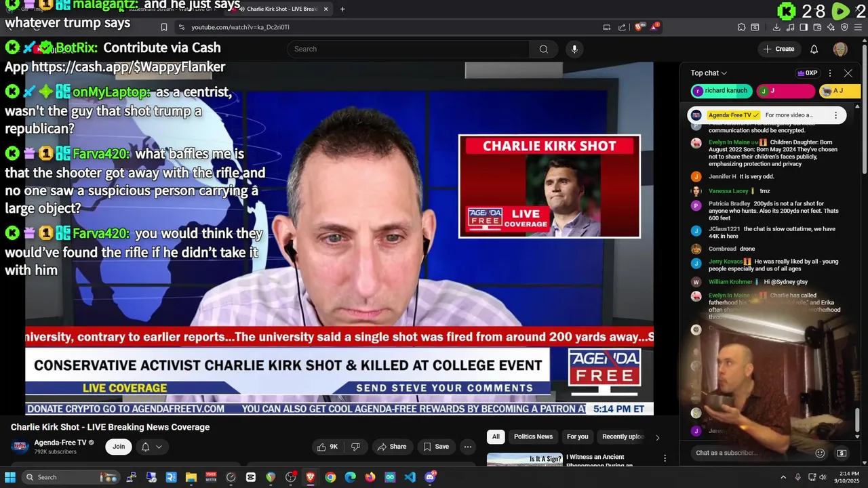
Task: Launch Visual Studio Code from taskbar
Action: click(410, 477)
